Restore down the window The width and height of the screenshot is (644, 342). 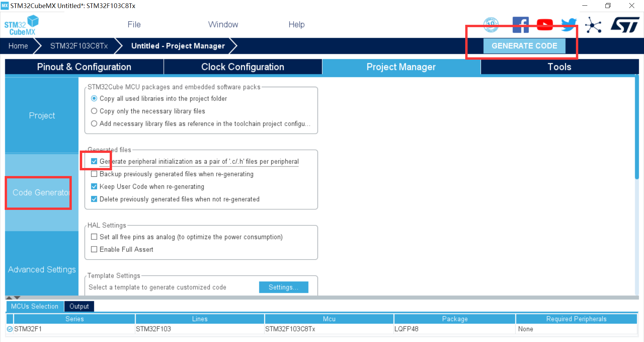pos(608,6)
